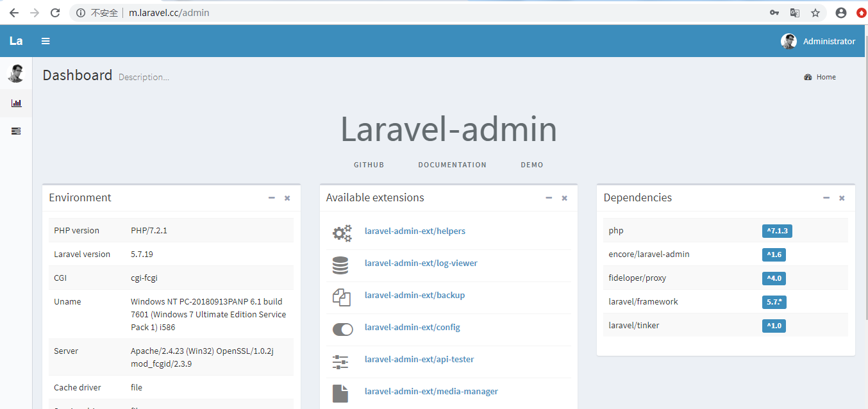The image size is (868, 409).
Task: Click the sidebar user avatar
Action: [16, 73]
